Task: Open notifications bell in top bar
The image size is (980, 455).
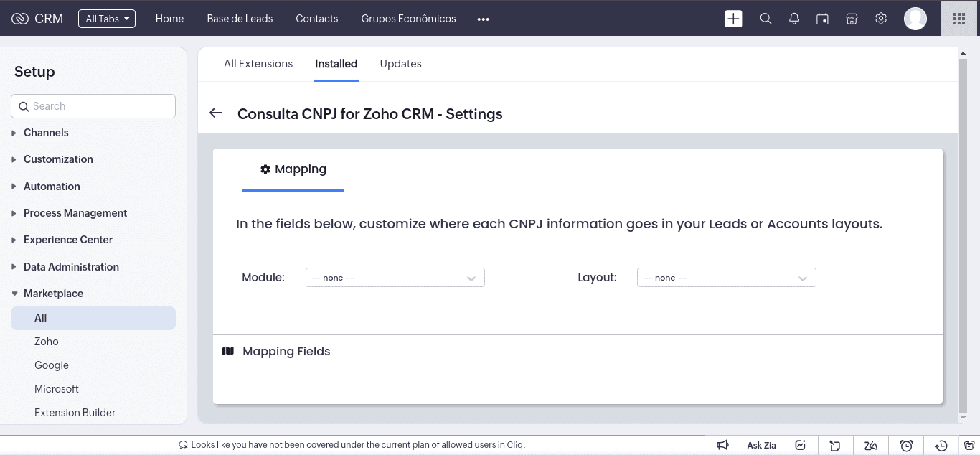Action: [794, 19]
